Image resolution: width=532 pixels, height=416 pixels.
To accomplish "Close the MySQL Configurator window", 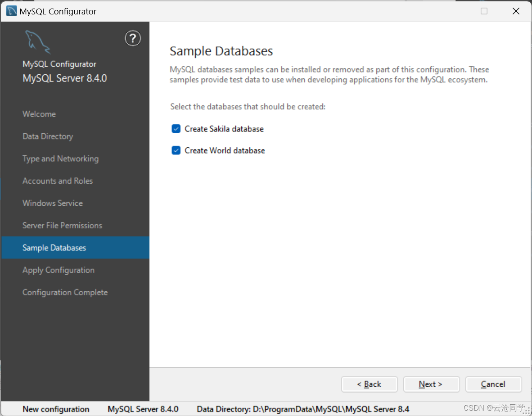I will [516, 11].
